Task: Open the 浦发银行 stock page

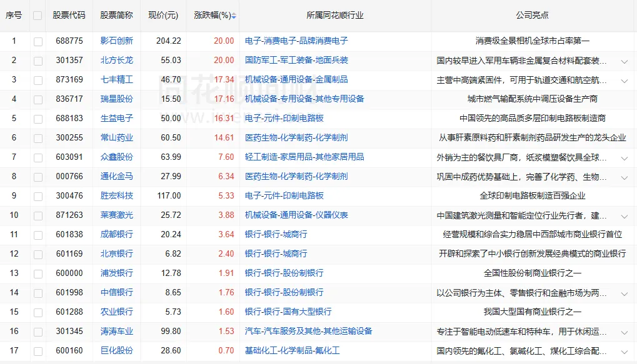Action: point(117,273)
